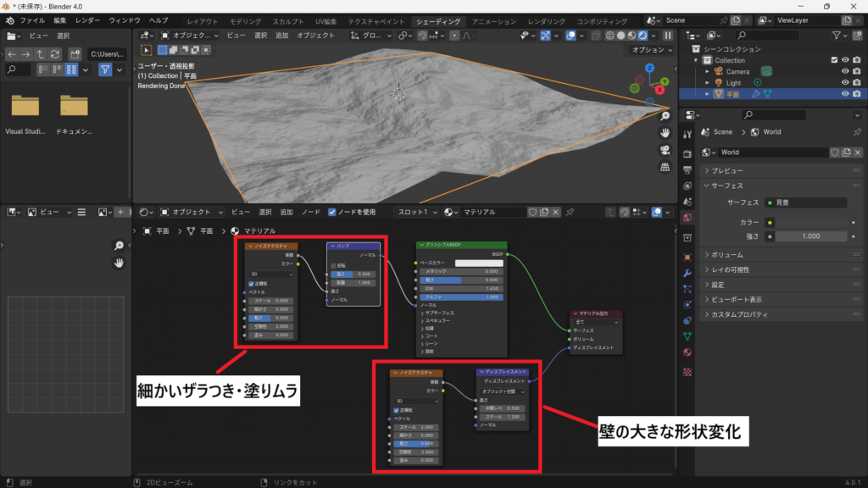868x488 pixels.
Task: Switch to orthographic/perspective grid view icon
Action: (x=666, y=167)
